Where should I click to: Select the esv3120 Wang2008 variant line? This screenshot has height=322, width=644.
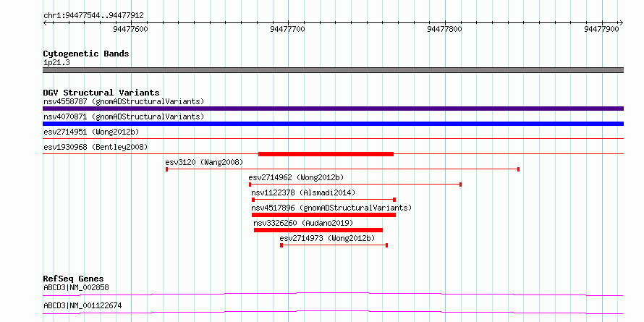(x=342, y=169)
